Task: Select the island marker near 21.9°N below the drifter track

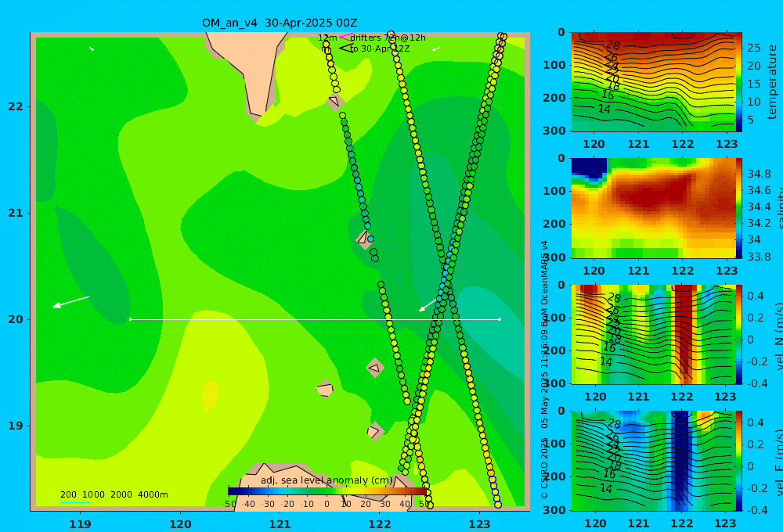Action: (335, 102)
